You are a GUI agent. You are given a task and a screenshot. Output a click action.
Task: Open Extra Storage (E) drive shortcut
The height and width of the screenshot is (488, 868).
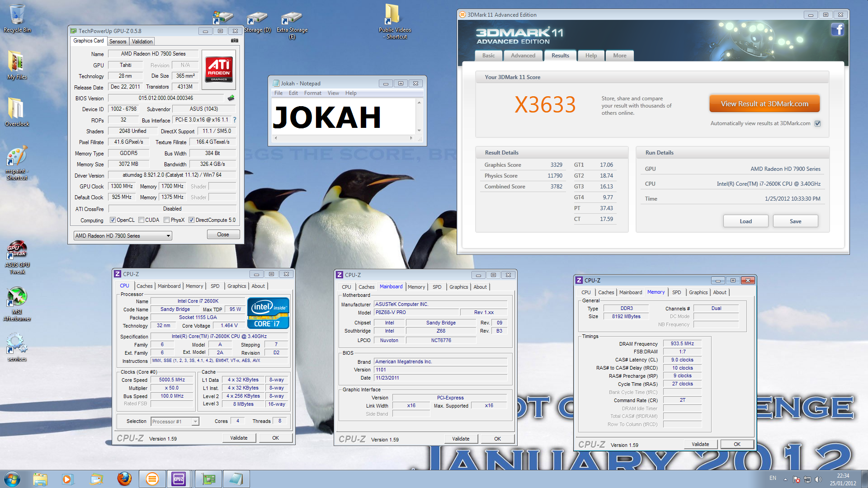point(292,25)
